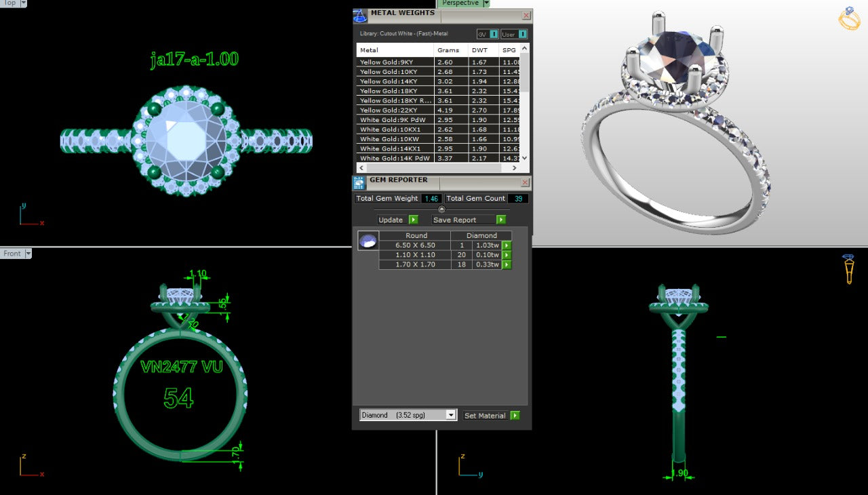Click the 1.90 dimension label in the right viewport
The image size is (868, 495).
(679, 473)
